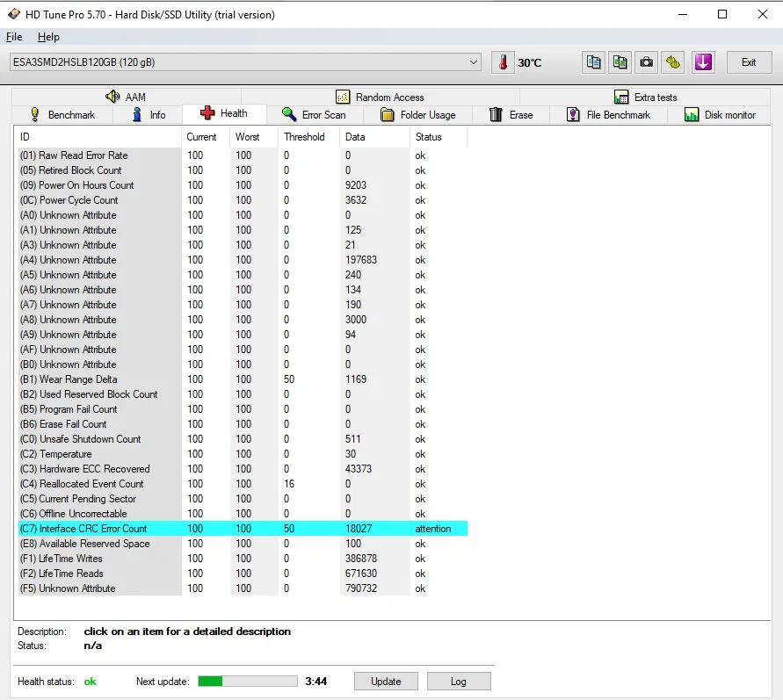This screenshot has width=783, height=700.
Task: Select the (B5) Program Fail Count row
Action: (x=243, y=409)
